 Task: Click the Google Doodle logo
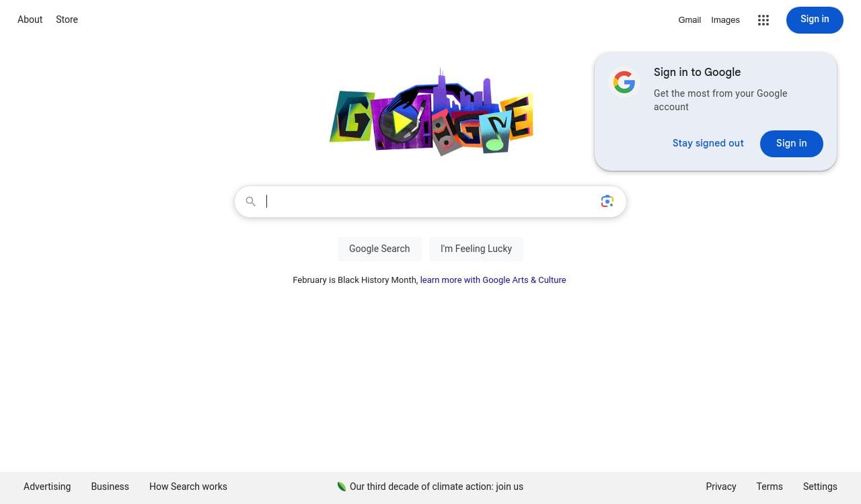coord(431,112)
